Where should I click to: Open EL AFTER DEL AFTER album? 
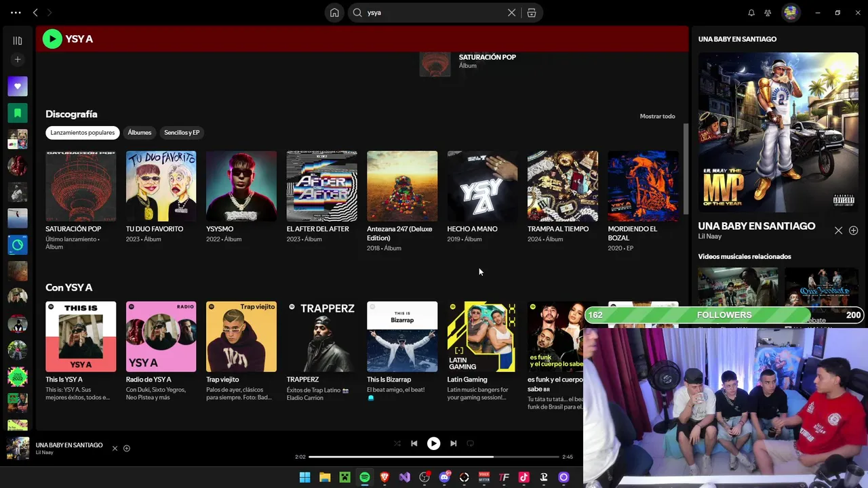point(321,186)
